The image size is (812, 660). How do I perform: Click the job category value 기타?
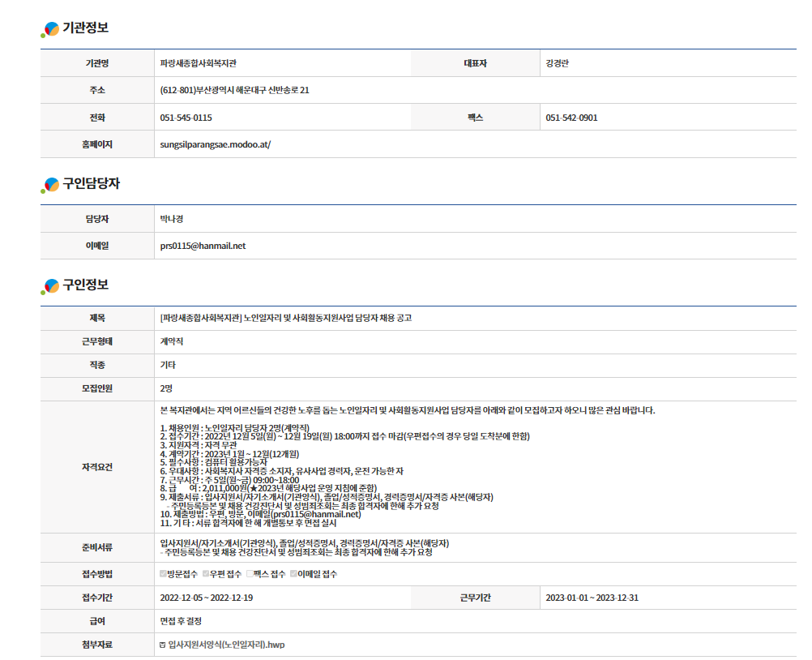168,365
